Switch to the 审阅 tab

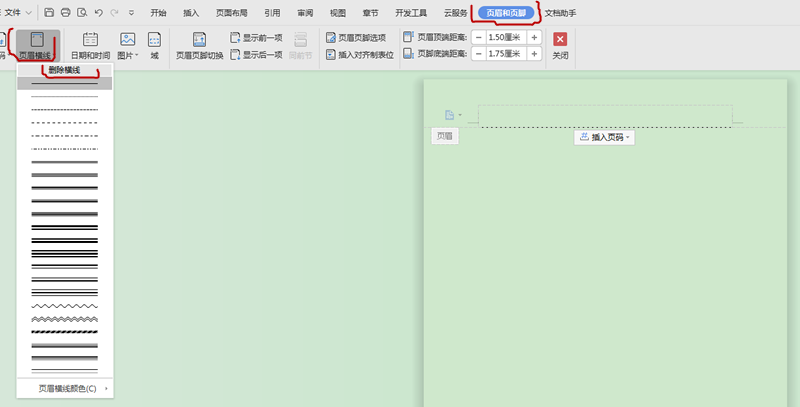click(305, 13)
